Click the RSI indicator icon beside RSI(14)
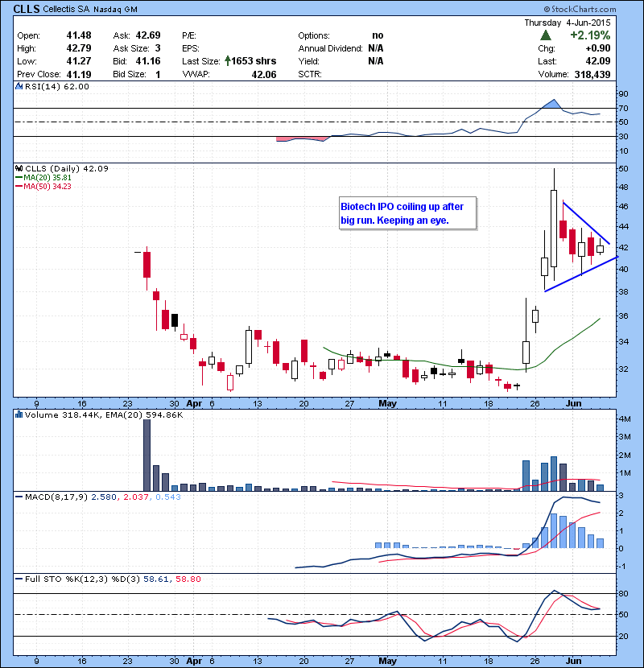The image size is (644, 668). coord(19,86)
